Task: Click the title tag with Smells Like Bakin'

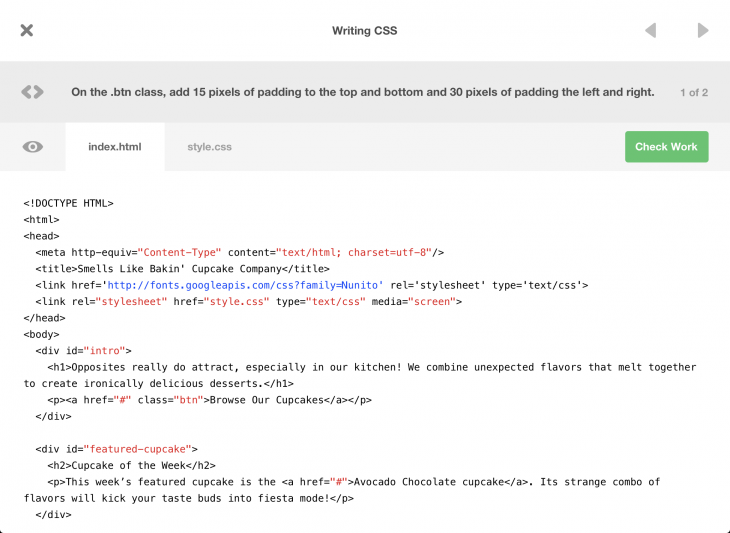Action: pyautogui.click(x=182, y=268)
